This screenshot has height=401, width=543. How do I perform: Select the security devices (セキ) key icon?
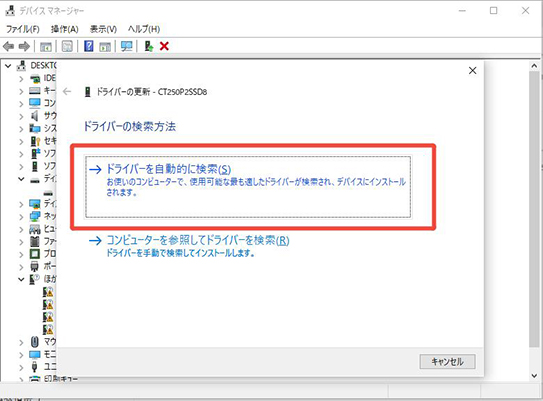point(35,141)
